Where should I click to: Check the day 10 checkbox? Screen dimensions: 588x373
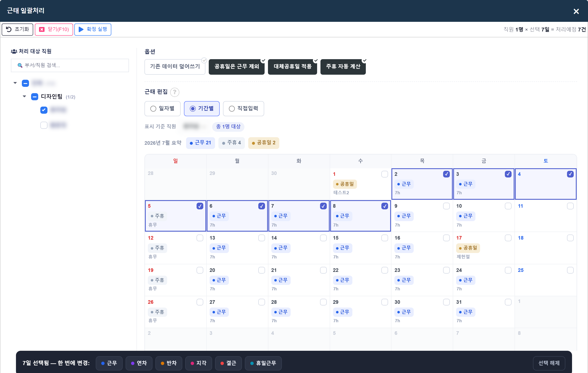point(508,206)
